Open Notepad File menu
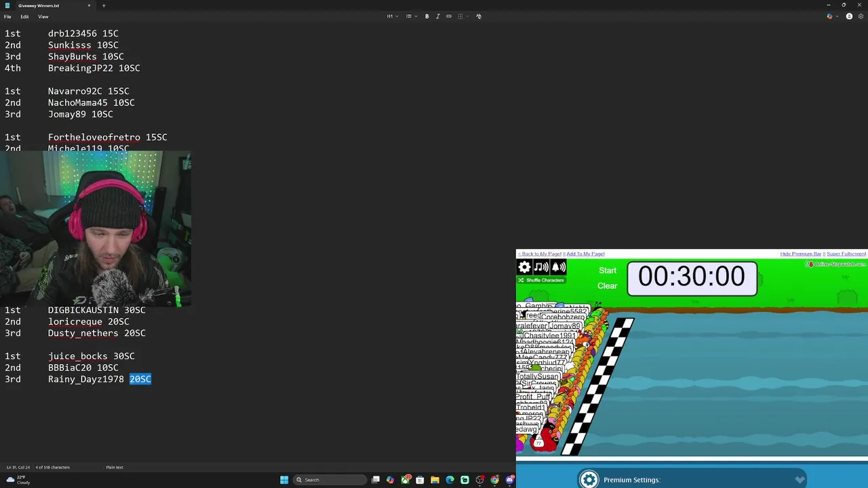Viewport: 868px width, 488px height. 7,16
